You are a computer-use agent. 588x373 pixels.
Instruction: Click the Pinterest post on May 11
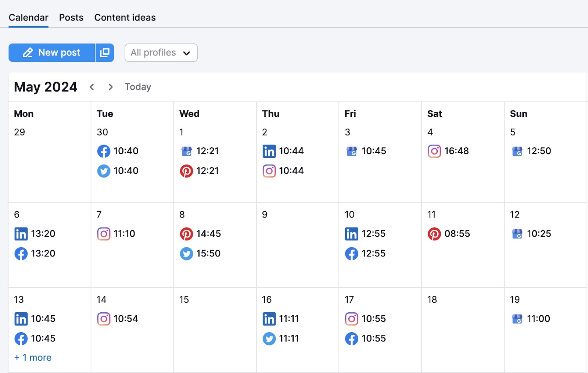[449, 234]
